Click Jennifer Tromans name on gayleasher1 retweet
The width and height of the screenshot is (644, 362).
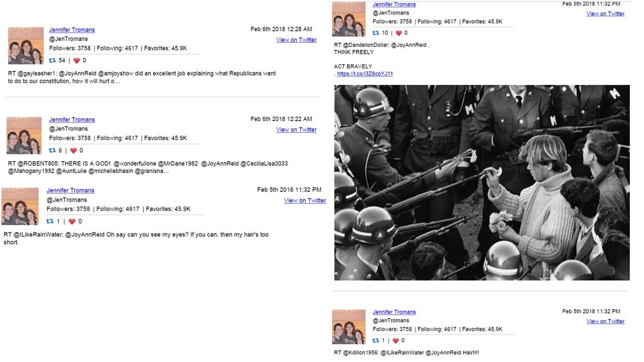coord(72,30)
